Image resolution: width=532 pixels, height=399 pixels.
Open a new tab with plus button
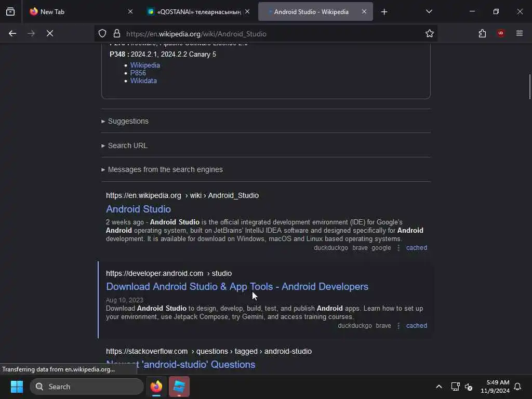[x=384, y=12]
